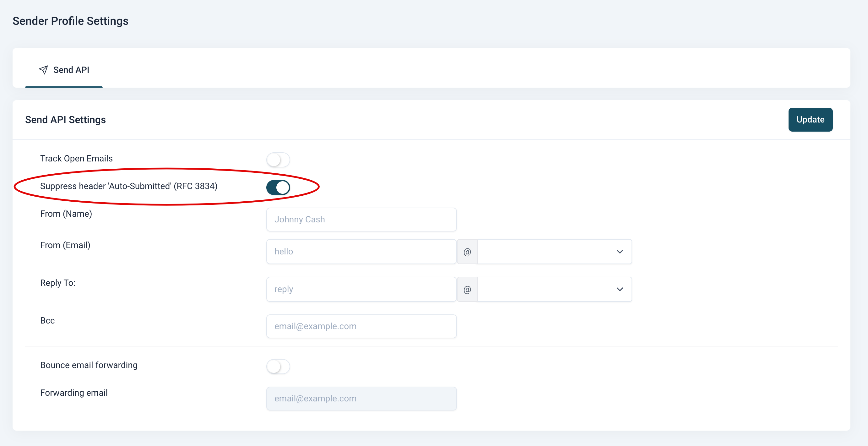Click the @ icon beside Reply To

tap(467, 289)
